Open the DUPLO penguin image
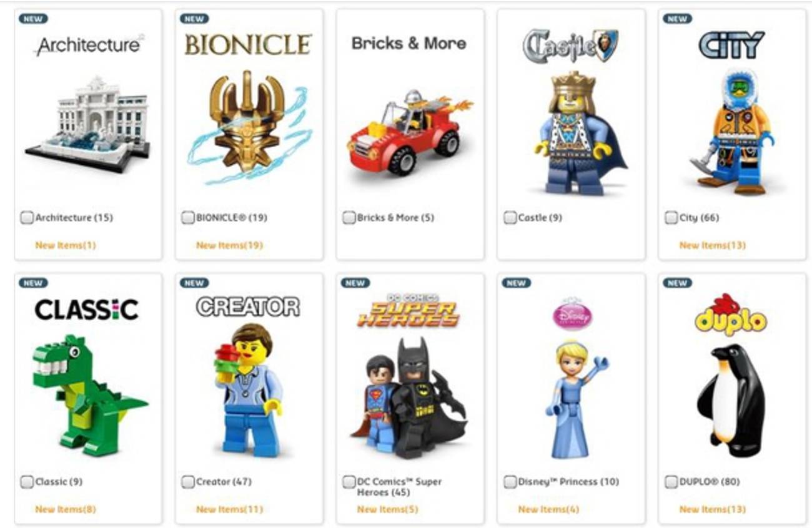812x528 pixels. coord(731,401)
